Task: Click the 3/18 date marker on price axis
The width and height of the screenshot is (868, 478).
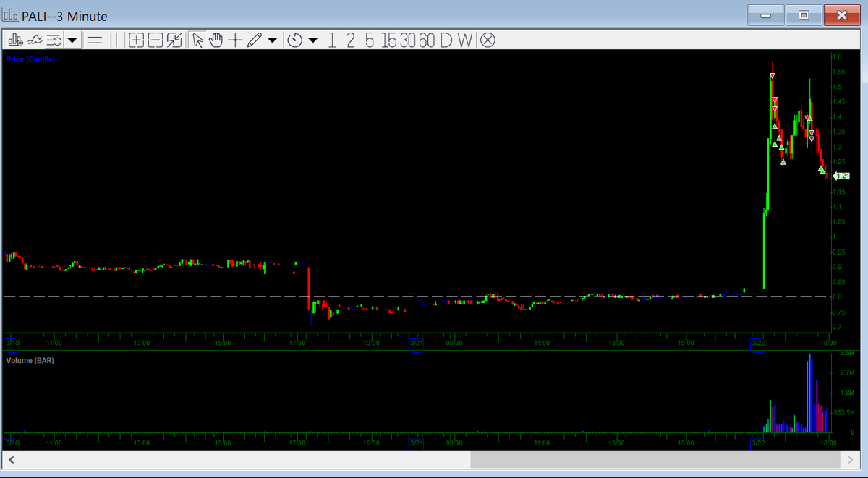Action: coord(12,342)
